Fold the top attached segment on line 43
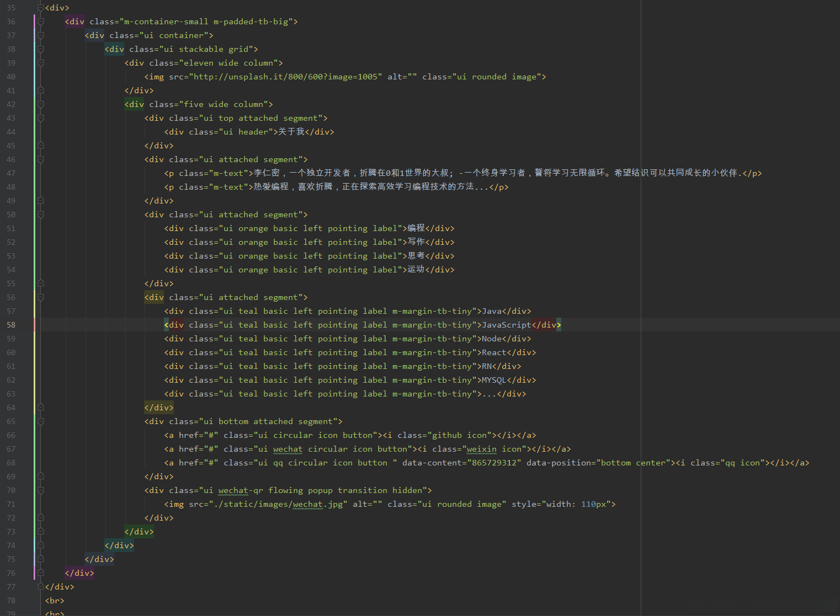840x616 pixels. click(40, 118)
